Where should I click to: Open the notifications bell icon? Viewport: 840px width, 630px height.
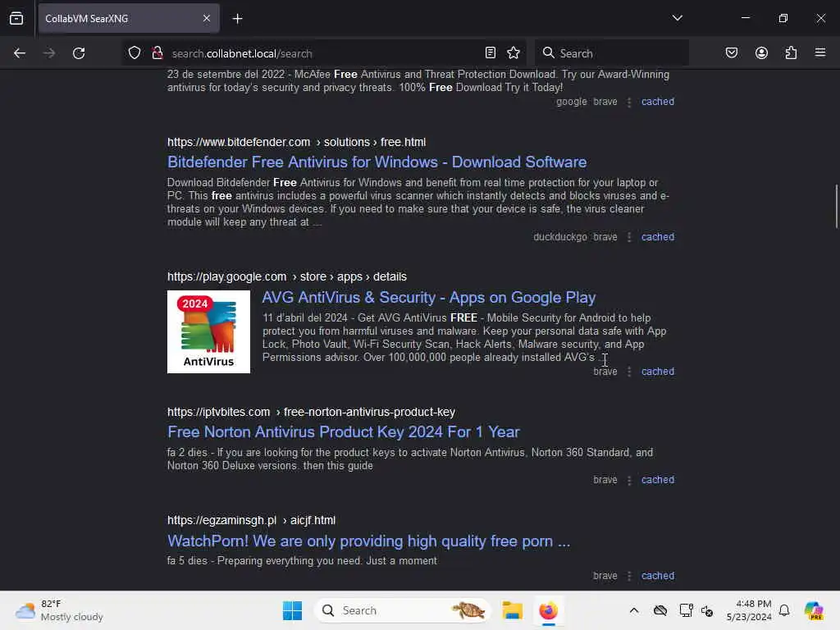[x=783, y=610]
